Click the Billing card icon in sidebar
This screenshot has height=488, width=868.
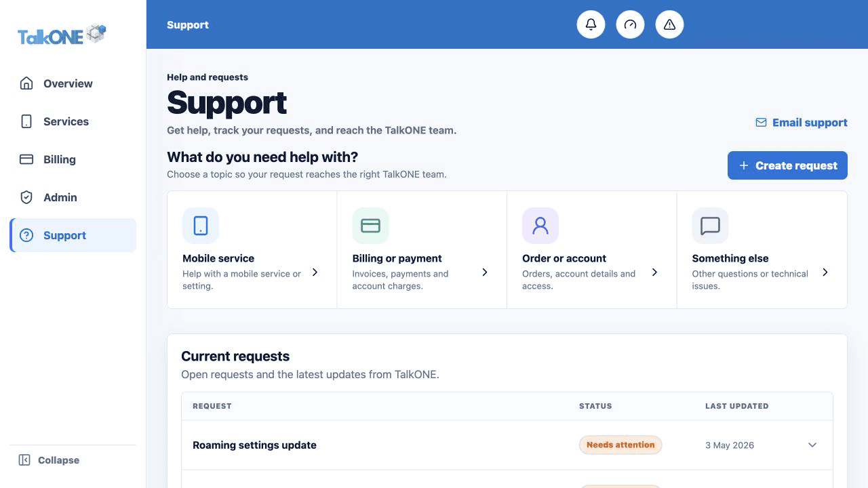pos(26,159)
